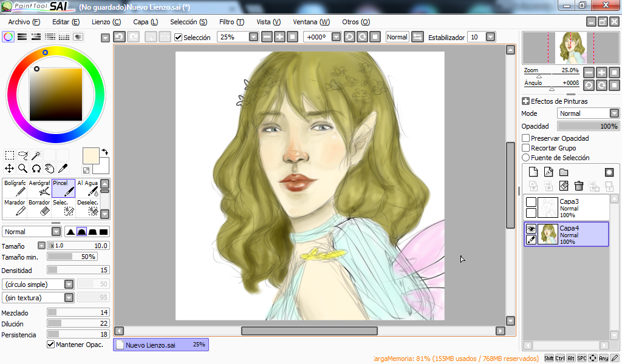The image size is (622, 364).
Task: Open the Filtro menu
Action: [231, 22]
